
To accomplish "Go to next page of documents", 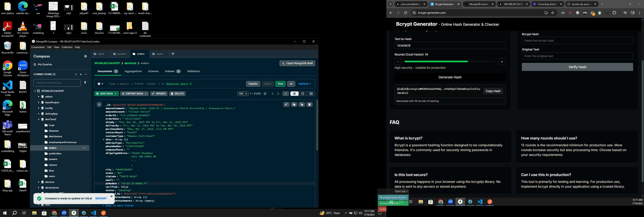I will 278,94.
